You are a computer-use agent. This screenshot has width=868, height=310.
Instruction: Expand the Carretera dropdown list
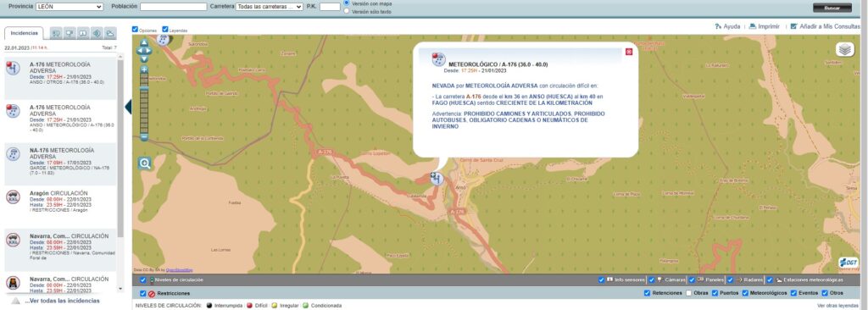click(269, 7)
